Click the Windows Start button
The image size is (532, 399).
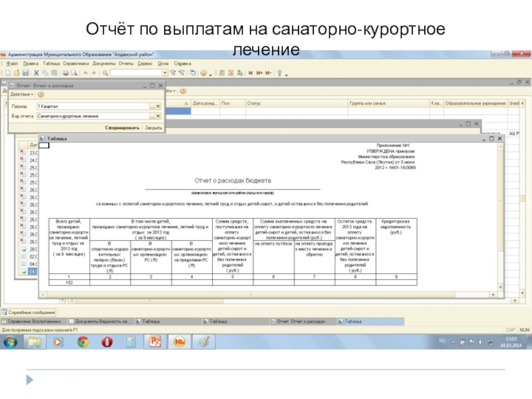point(10,342)
